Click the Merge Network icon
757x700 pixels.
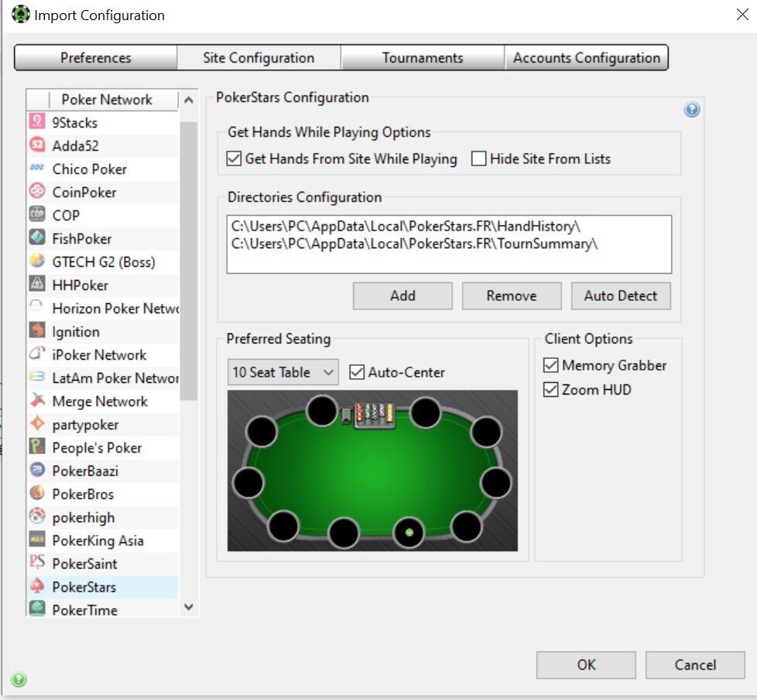tap(37, 400)
